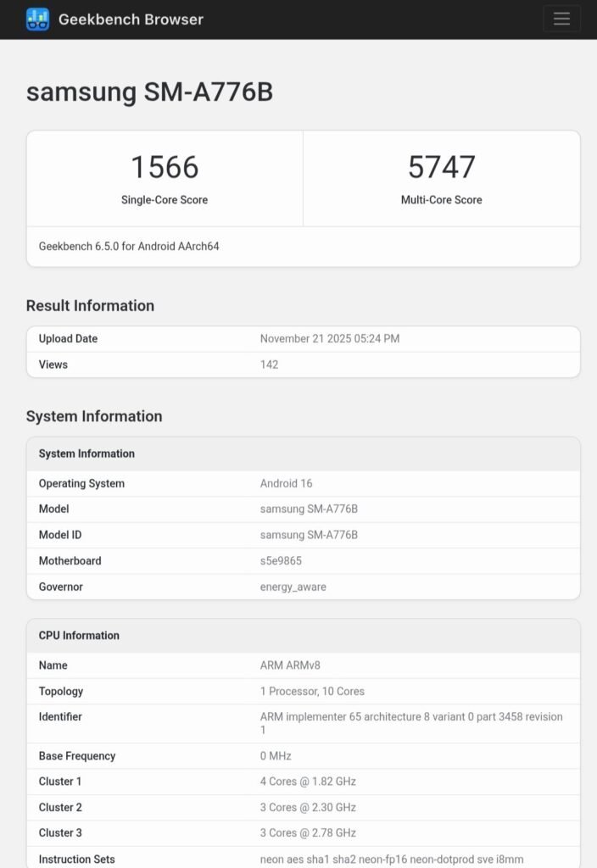The width and height of the screenshot is (597, 868).
Task: Select Geekbench 6.5.0 for Android AArch64 text
Action: [x=129, y=247]
